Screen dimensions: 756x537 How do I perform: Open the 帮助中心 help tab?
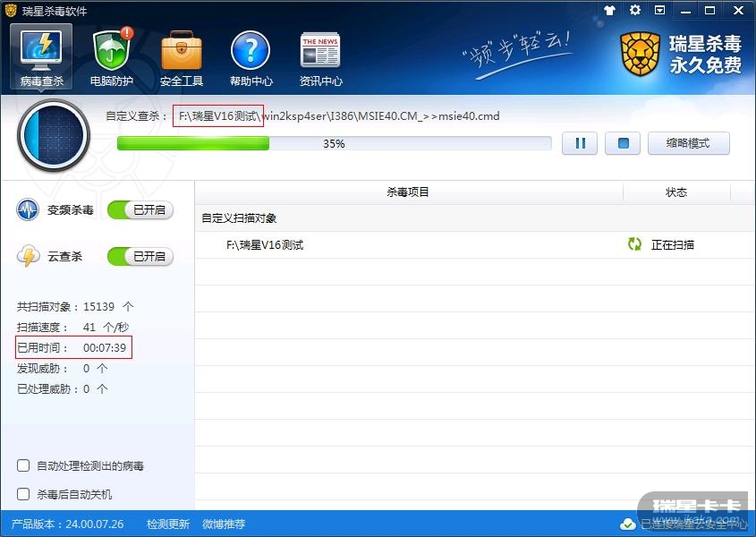coord(251,58)
